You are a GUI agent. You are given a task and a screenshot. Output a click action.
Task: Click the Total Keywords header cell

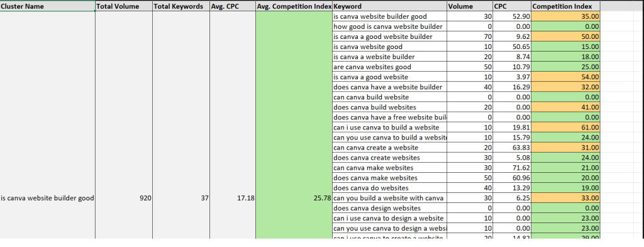(x=180, y=6)
